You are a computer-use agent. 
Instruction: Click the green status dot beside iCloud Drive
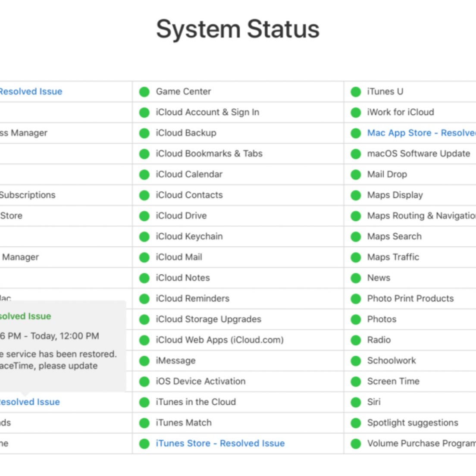(144, 216)
